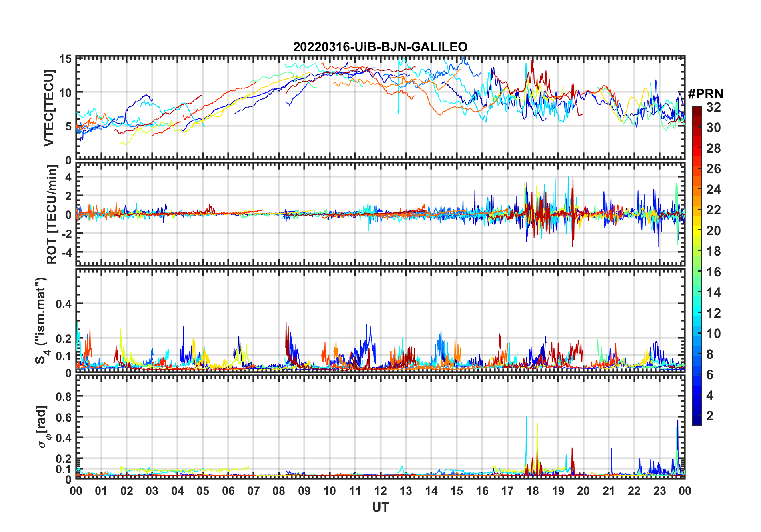Click UT axis tick label 17

pos(507,491)
